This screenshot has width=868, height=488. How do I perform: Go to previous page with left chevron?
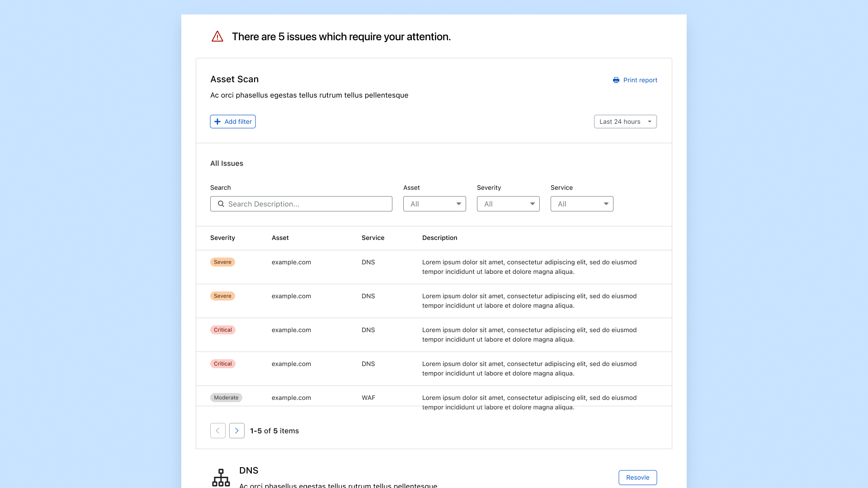218,431
